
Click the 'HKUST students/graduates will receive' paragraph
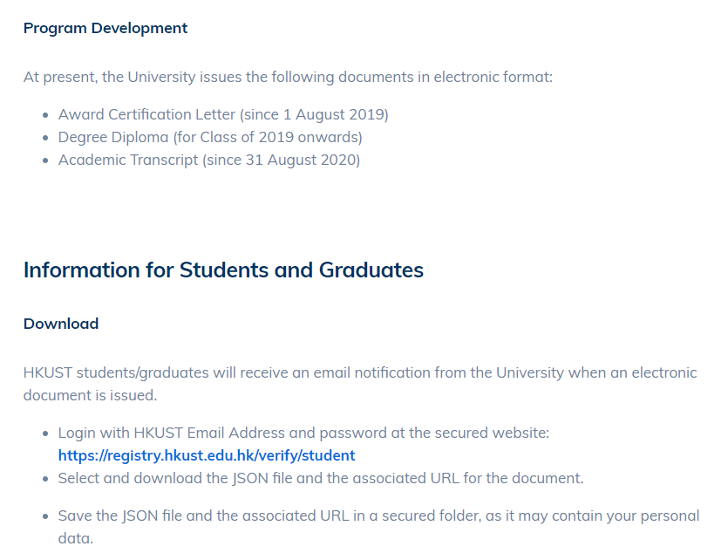click(360, 384)
